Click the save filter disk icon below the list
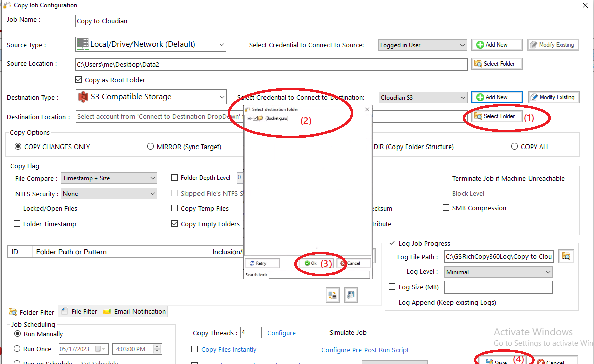This screenshot has width=594, height=364. pyautogui.click(x=351, y=295)
